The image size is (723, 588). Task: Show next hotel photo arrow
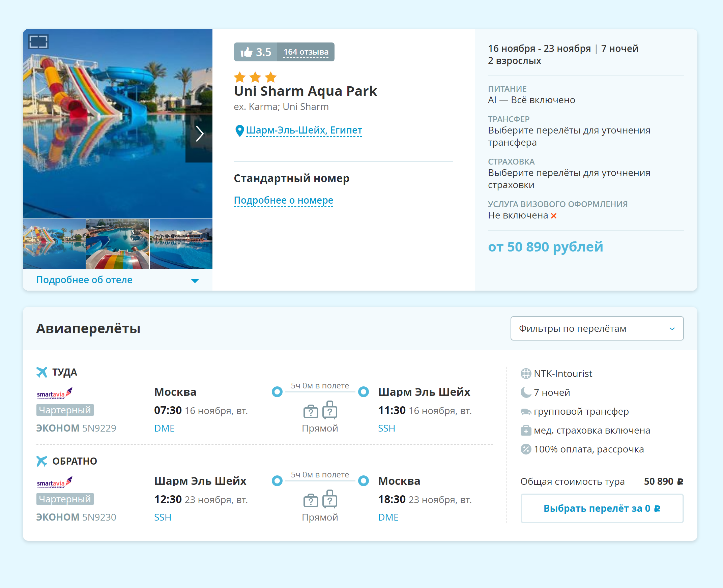coord(199,134)
